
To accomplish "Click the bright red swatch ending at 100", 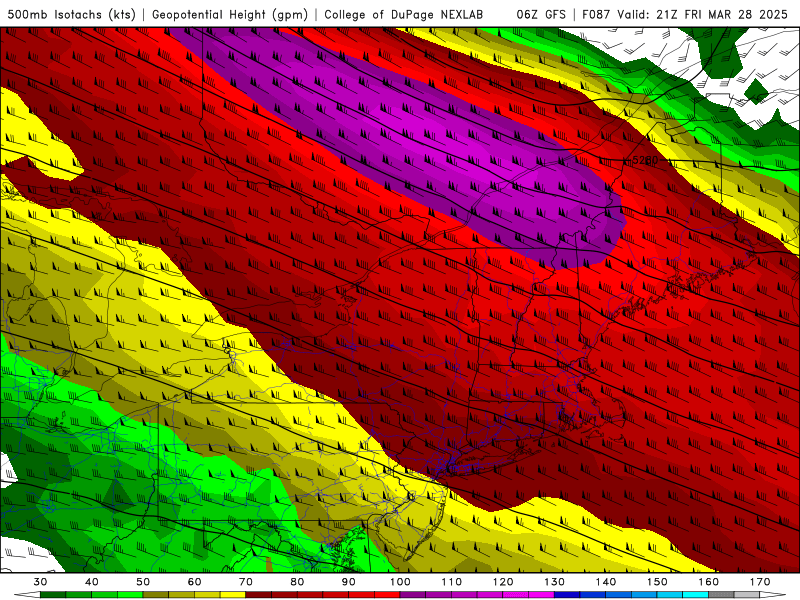I will [x=387, y=595].
